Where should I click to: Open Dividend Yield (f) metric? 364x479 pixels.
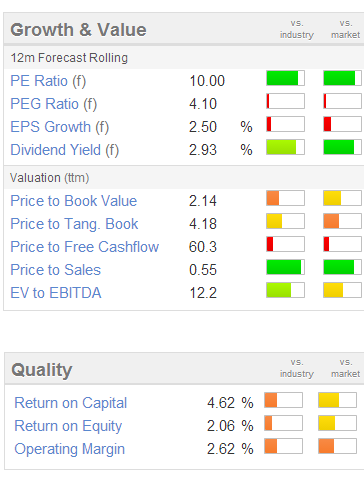[x=65, y=150]
